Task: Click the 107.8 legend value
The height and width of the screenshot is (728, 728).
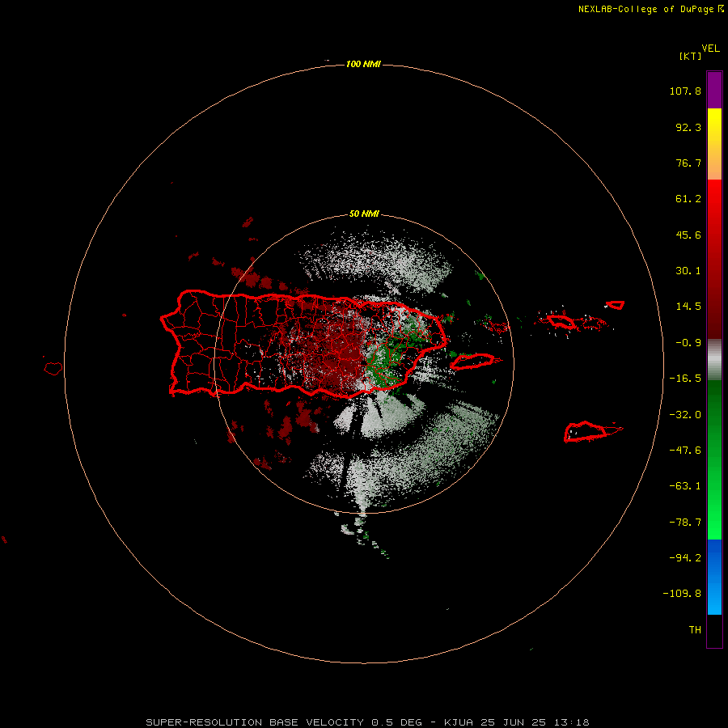Action: [685, 91]
